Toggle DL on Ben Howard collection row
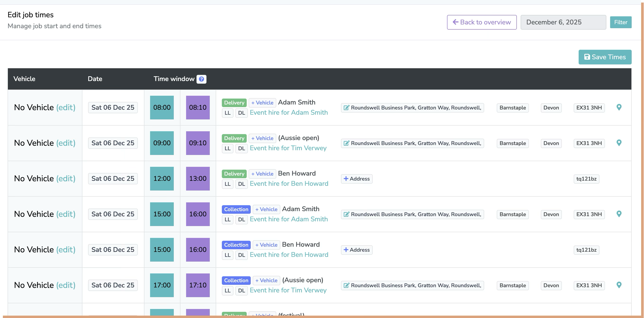644x318 pixels. pyautogui.click(x=241, y=255)
